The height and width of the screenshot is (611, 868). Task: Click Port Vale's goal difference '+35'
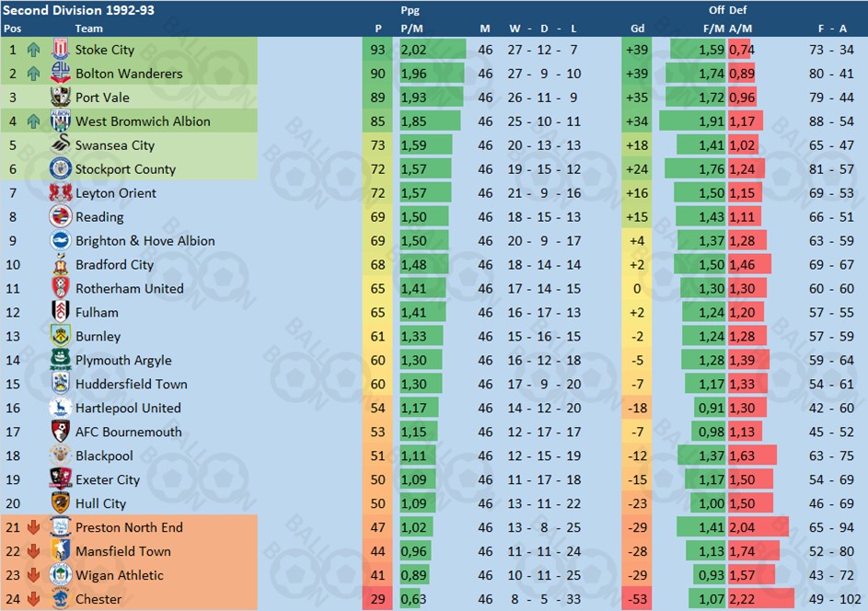click(x=637, y=98)
